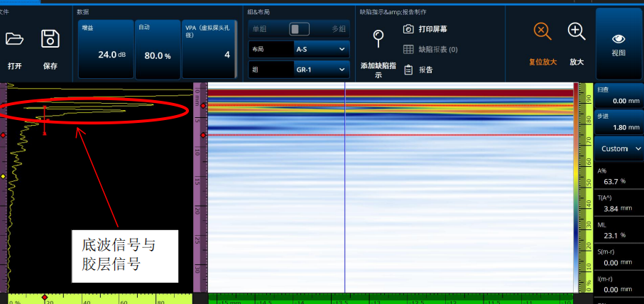Open the 视图 eye view button

pyautogui.click(x=618, y=43)
